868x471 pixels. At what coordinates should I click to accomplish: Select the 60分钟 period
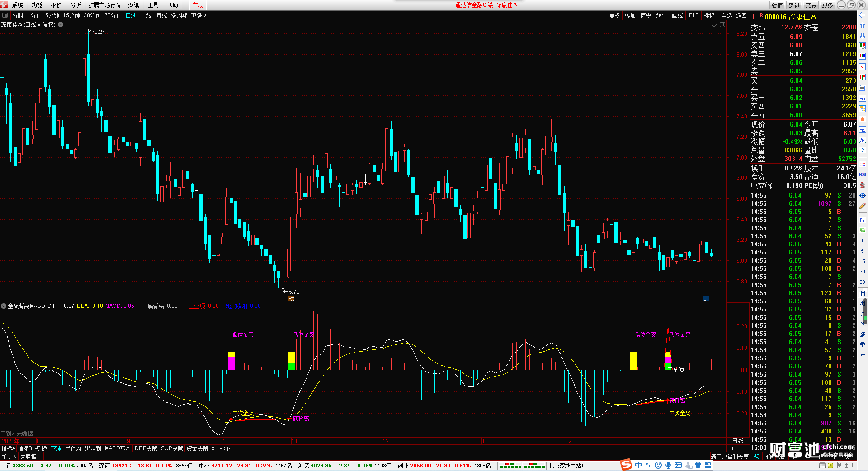click(113, 15)
